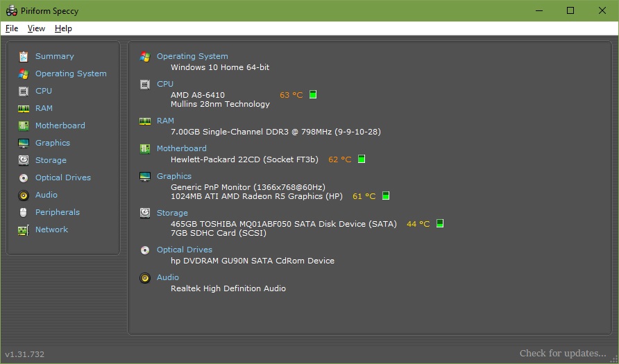The image size is (619, 364).
Task: Click Check for updates link
Action: 563,354
